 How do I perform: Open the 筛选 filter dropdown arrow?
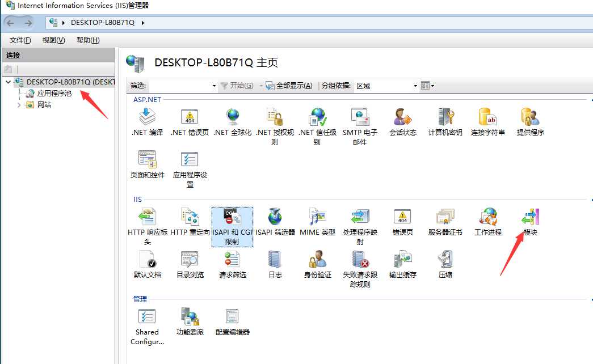pos(214,86)
